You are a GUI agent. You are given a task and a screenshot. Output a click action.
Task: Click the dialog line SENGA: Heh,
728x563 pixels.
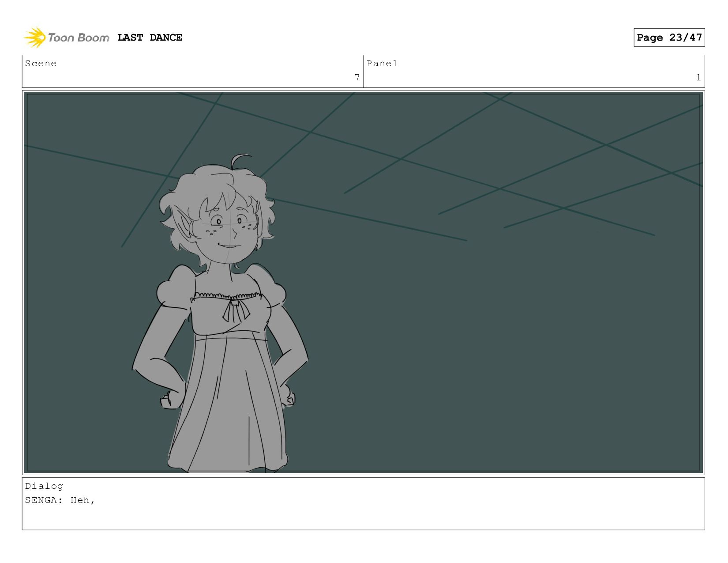pos(60,500)
